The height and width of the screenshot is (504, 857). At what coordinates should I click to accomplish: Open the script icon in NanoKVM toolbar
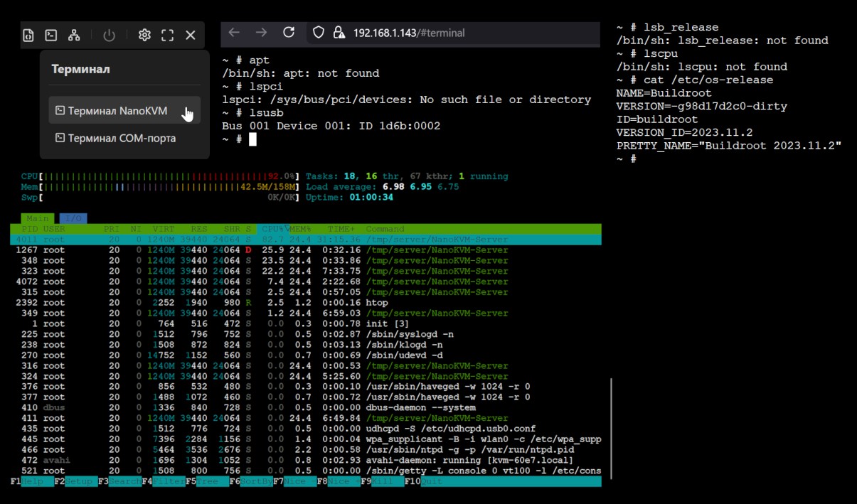click(x=28, y=35)
